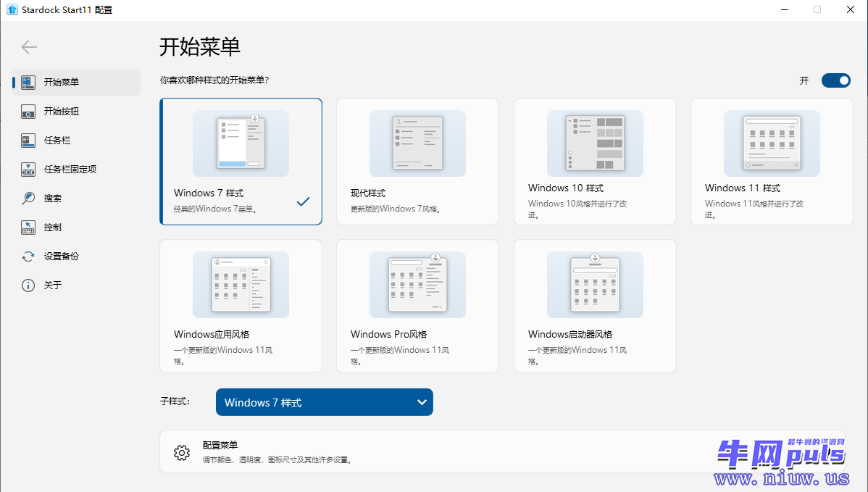Open the 配置菜单 settings row
868x492 pixels.
[502, 451]
